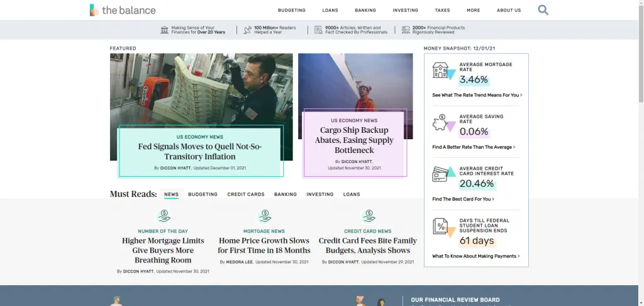Open the Taxes menu in top navigation

[x=442, y=10]
